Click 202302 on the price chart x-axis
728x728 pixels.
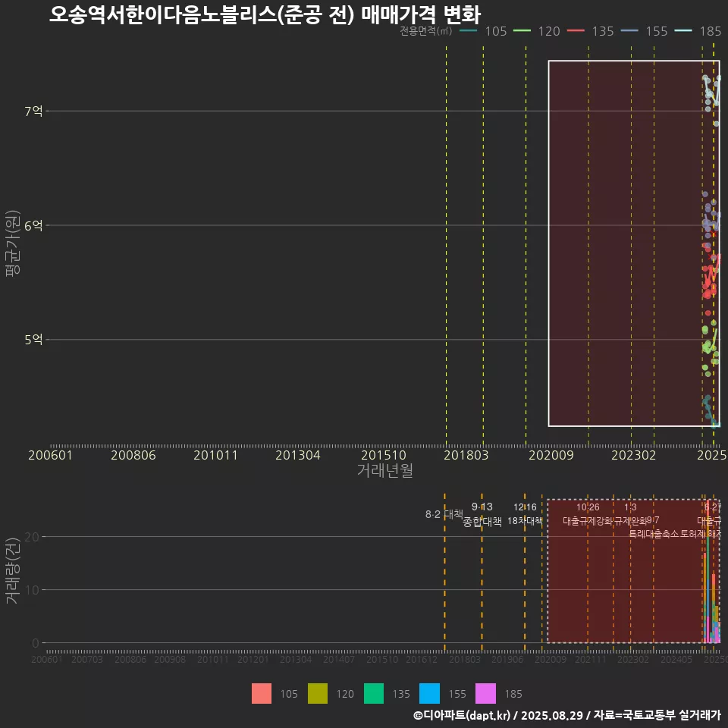point(634,455)
